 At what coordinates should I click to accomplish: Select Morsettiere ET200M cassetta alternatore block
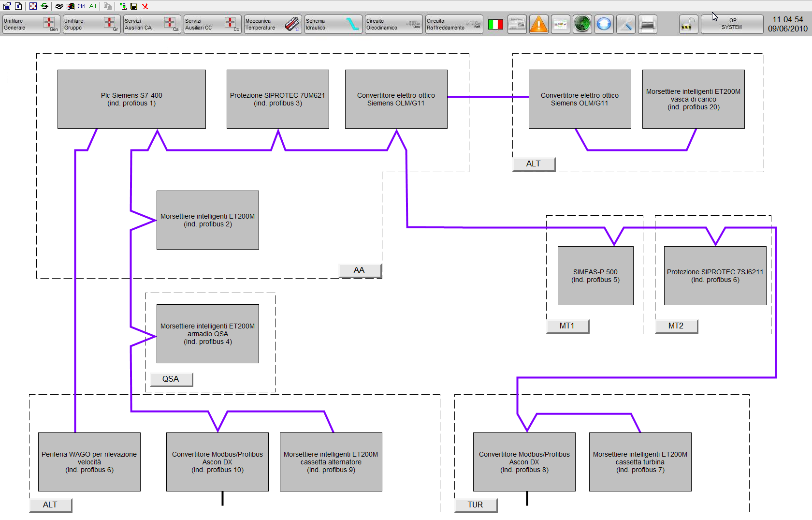[331, 462]
